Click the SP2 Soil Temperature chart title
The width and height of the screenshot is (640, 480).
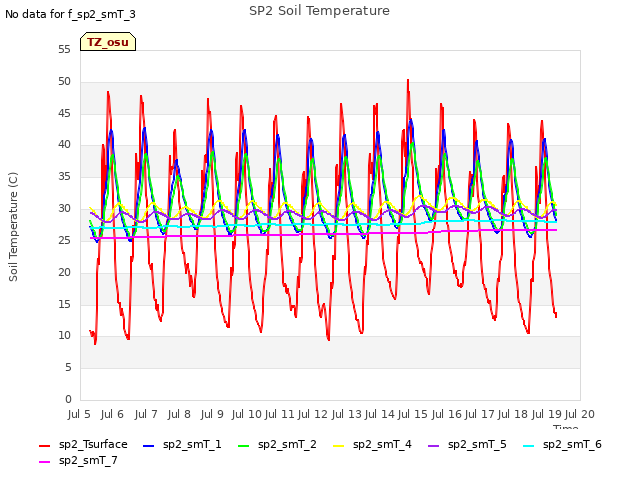pos(319,11)
